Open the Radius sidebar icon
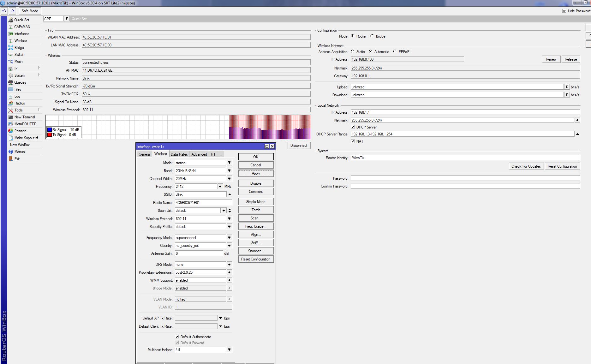 [11, 103]
